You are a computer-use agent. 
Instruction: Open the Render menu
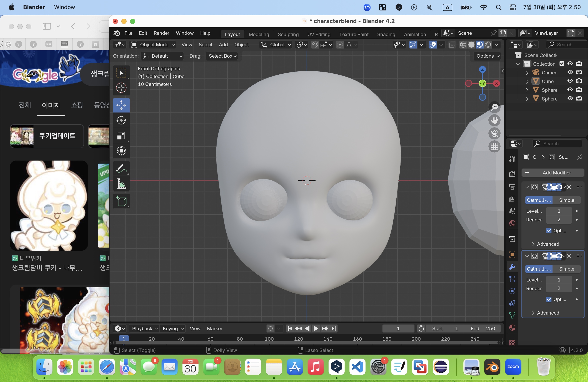click(x=161, y=33)
